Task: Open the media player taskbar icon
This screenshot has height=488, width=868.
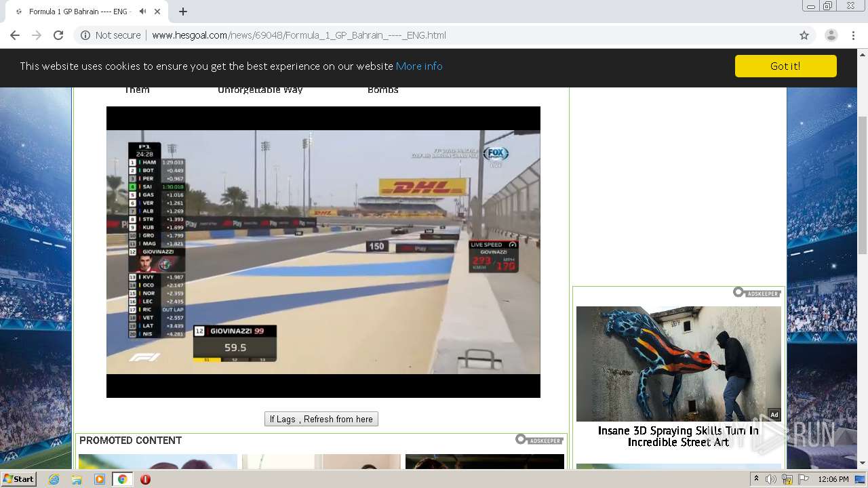Action: click(x=100, y=479)
